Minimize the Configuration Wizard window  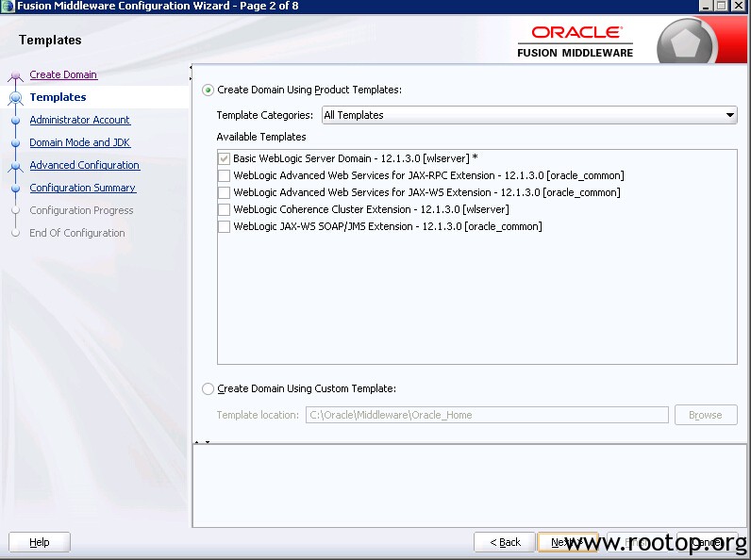(706, 6)
